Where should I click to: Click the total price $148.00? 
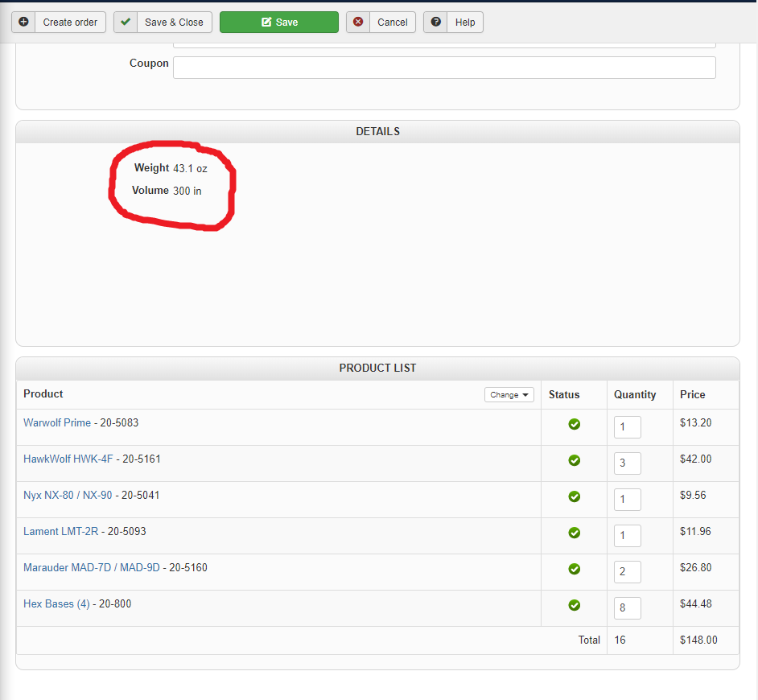(698, 640)
